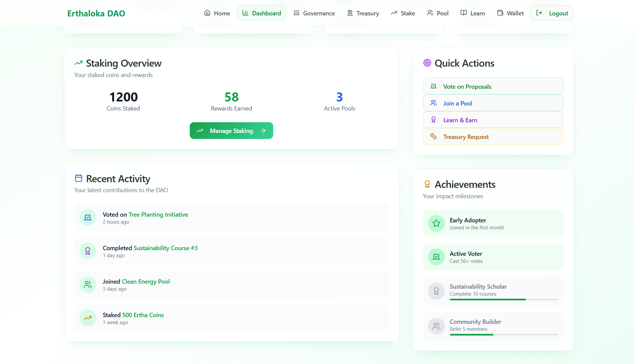Click the Dashboard bar chart icon

click(245, 13)
